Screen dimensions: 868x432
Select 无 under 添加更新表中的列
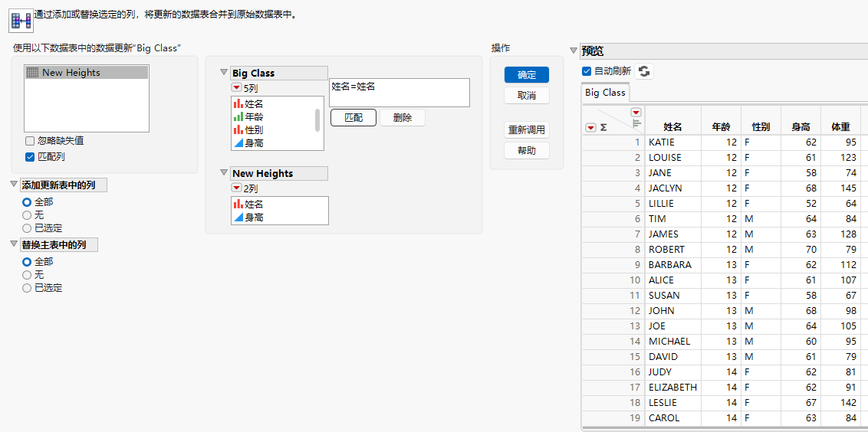[27, 214]
